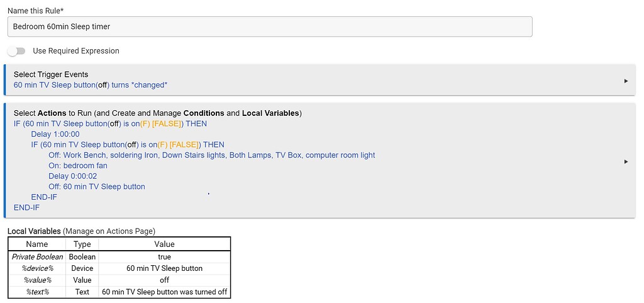Click the Private Boolean variable name
644x303 pixels.
(37, 257)
